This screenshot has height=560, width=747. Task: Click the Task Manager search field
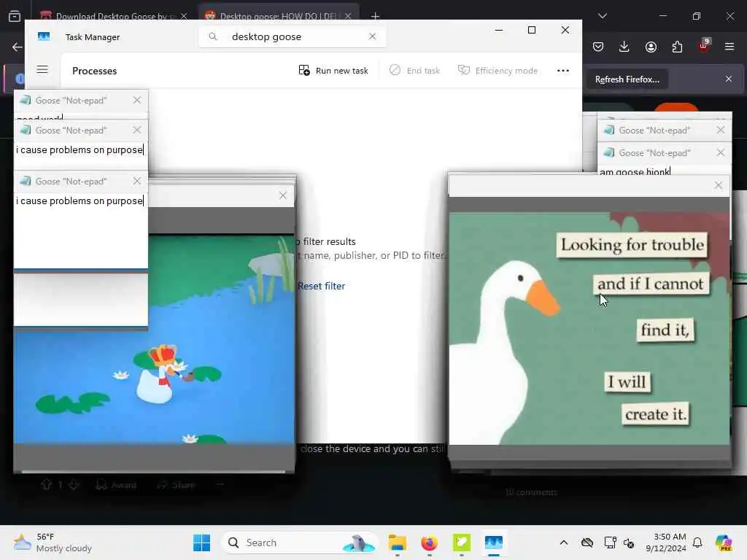(x=292, y=36)
